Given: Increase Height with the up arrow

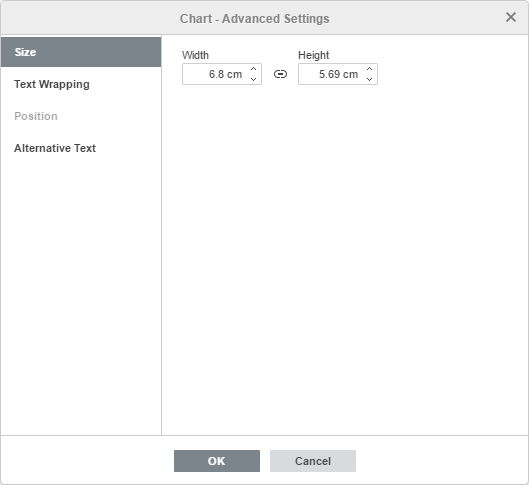Looking at the screenshot, I should (x=369, y=69).
